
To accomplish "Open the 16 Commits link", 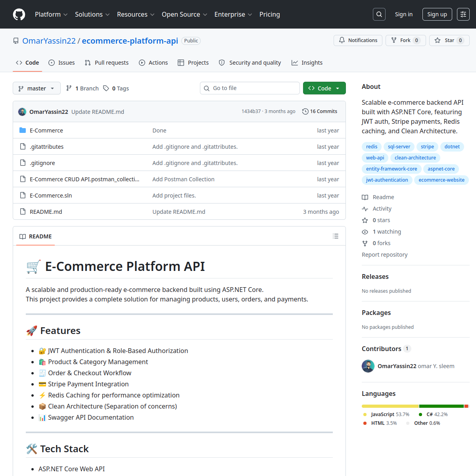I will (320, 111).
